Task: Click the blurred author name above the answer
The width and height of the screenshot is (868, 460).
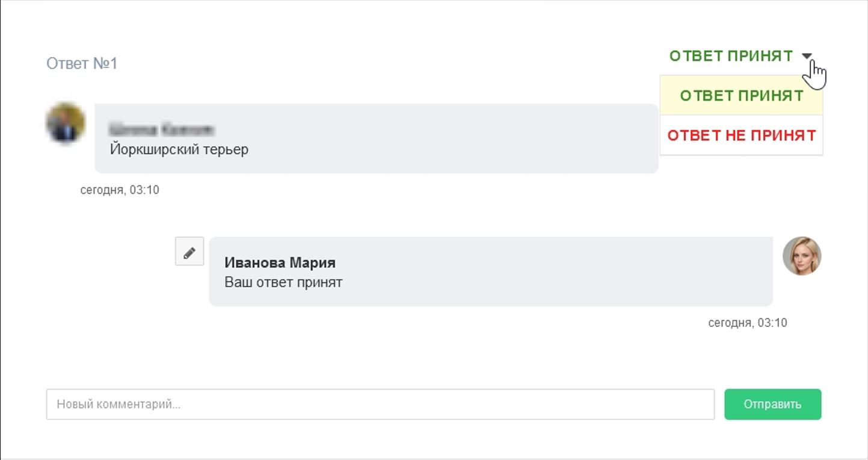Action: [161, 129]
